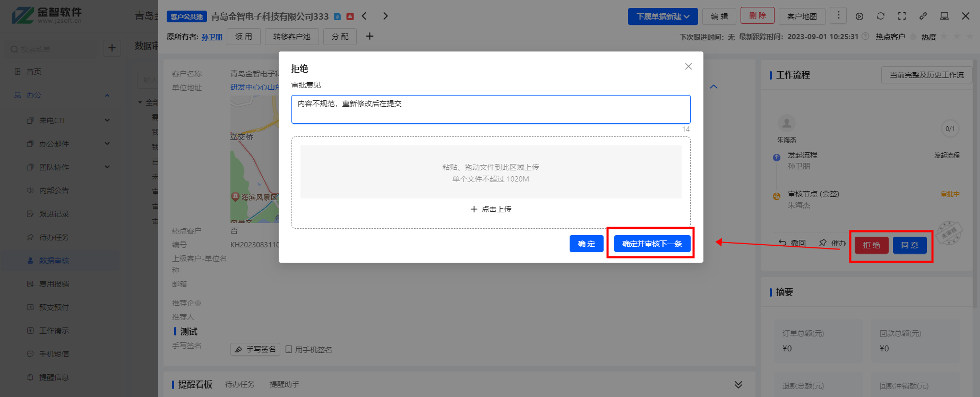Click the red 删除 delete button
This screenshot has height=397, width=980.
tap(758, 16)
